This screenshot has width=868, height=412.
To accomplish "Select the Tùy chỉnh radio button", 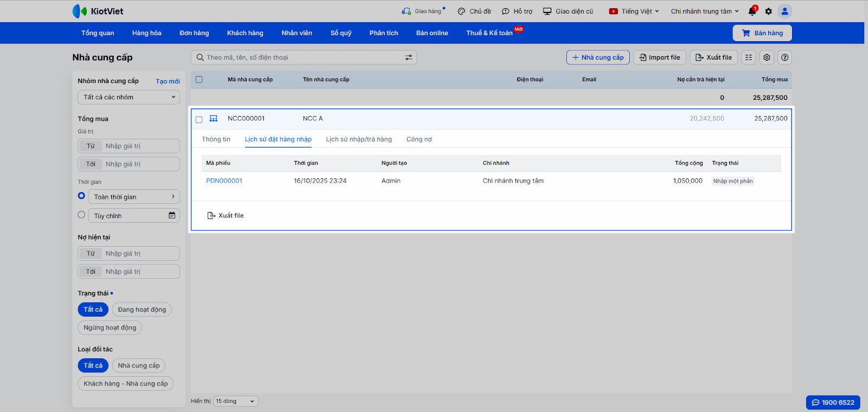I will point(81,215).
